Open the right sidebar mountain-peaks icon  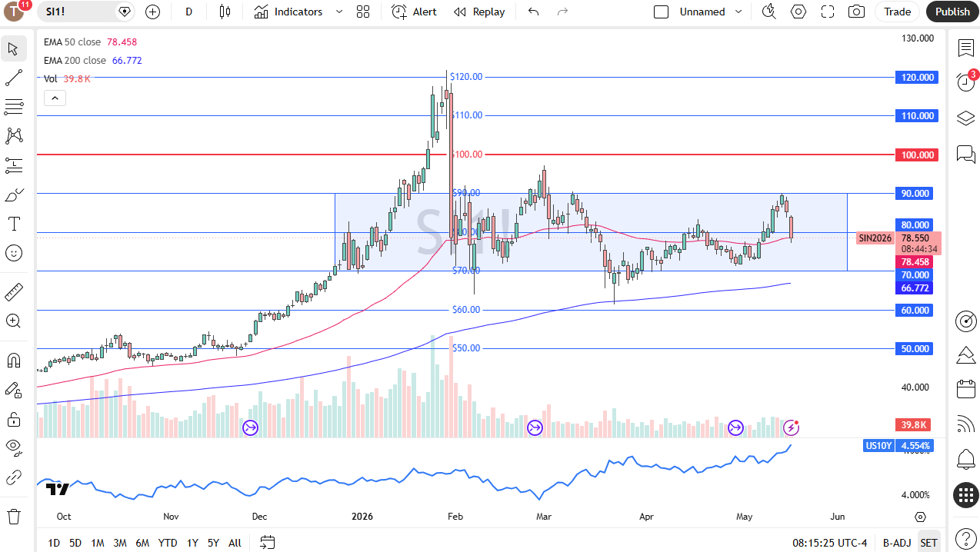coord(965,354)
